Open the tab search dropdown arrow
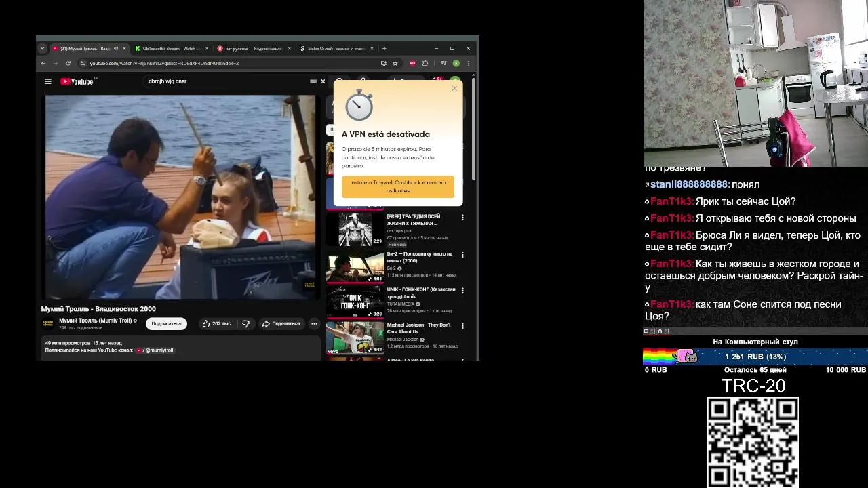This screenshot has width=868, height=488. coord(42,48)
